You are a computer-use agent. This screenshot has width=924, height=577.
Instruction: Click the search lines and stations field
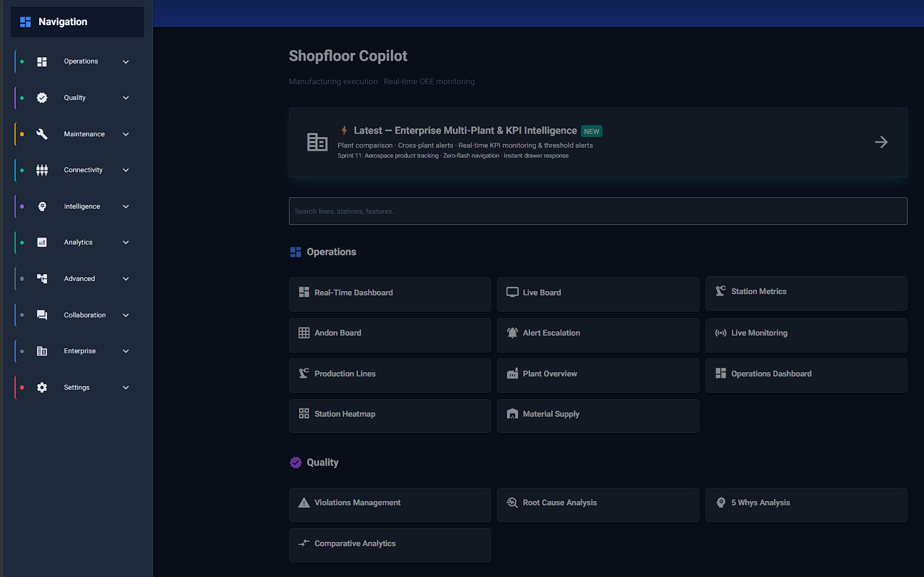(597, 211)
